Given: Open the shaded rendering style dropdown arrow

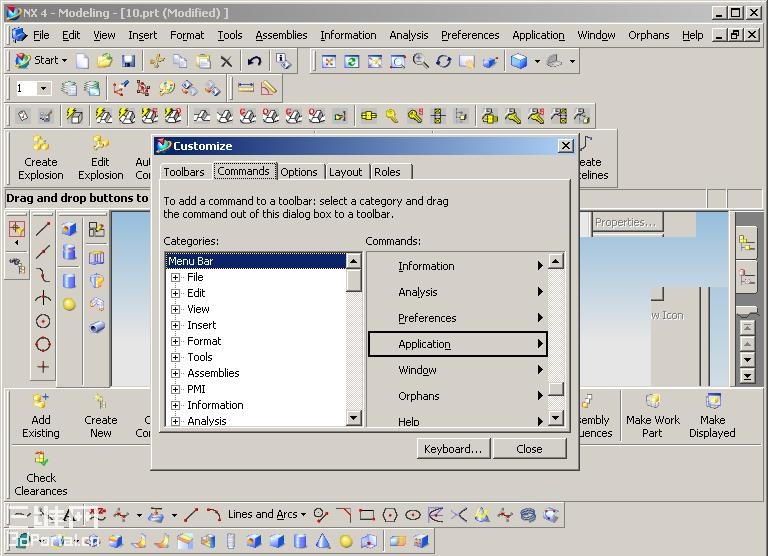Looking at the screenshot, I should (x=537, y=61).
